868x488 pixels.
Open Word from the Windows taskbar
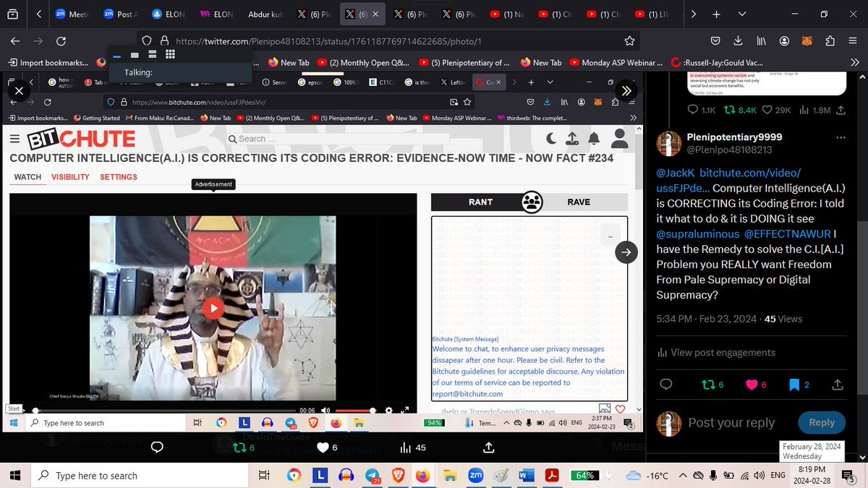coord(527,475)
